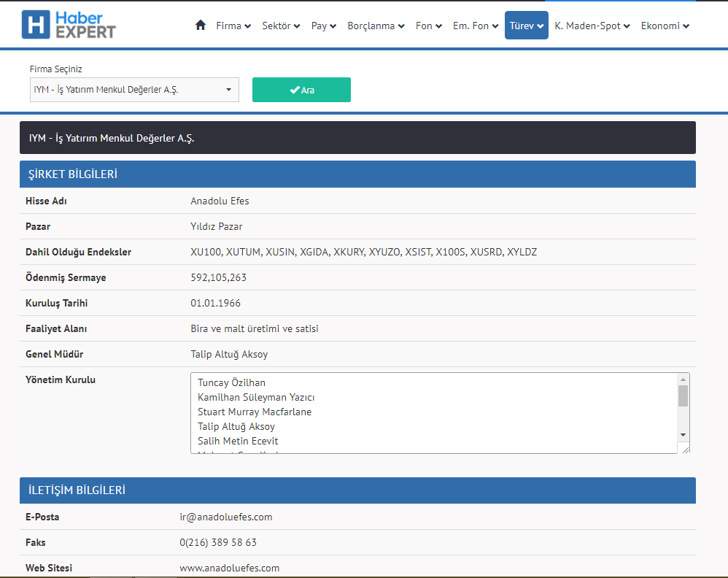This screenshot has width=728, height=578.
Task: Click the Hisse Adı row label
Action: click(46, 201)
